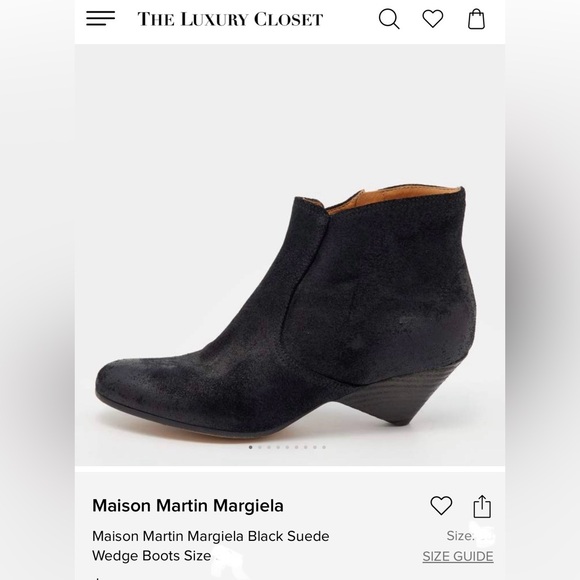Screen dimensions: 580x580
Task: Open the wishlist heart in header
Action: point(433,18)
